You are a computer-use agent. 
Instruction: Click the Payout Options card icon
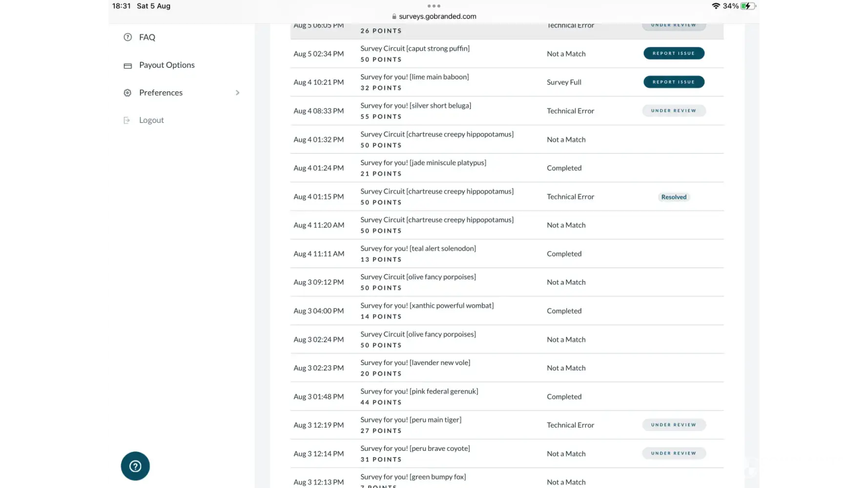(x=127, y=65)
